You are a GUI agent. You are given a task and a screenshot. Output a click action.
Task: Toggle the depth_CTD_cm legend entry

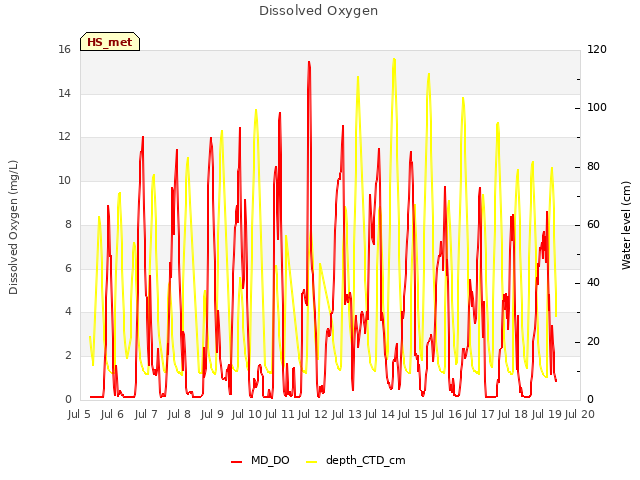click(x=356, y=460)
